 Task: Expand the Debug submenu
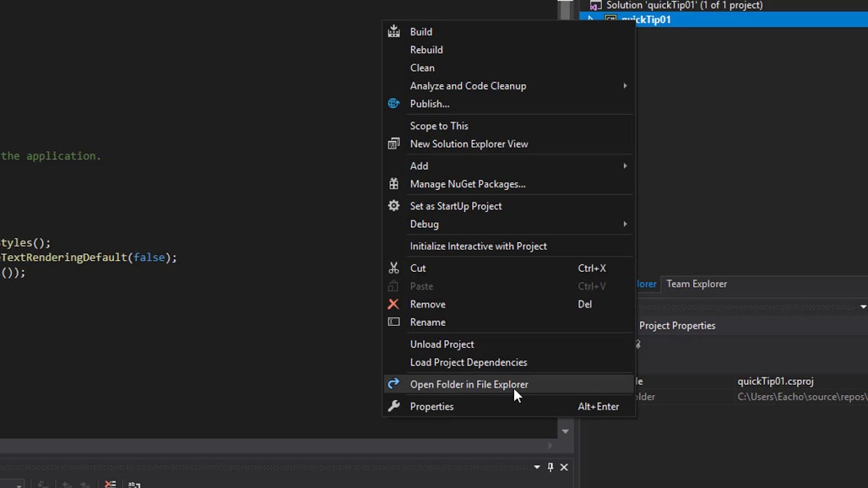pos(625,224)
